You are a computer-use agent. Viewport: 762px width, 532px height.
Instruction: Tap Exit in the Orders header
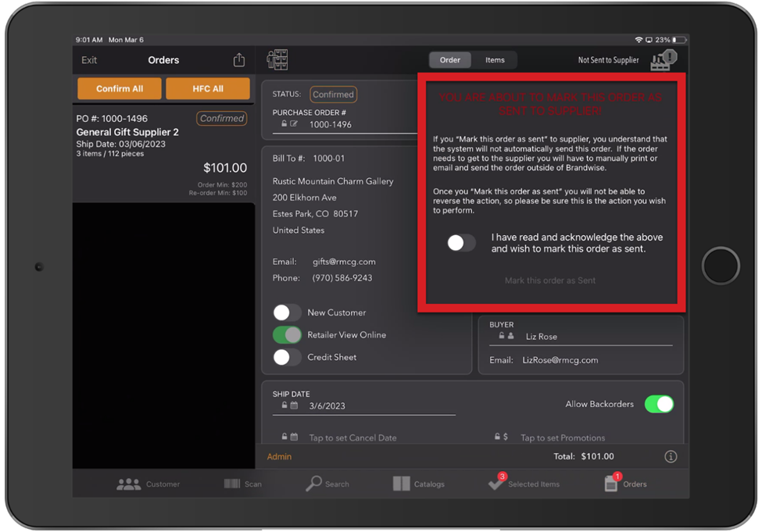89,59
